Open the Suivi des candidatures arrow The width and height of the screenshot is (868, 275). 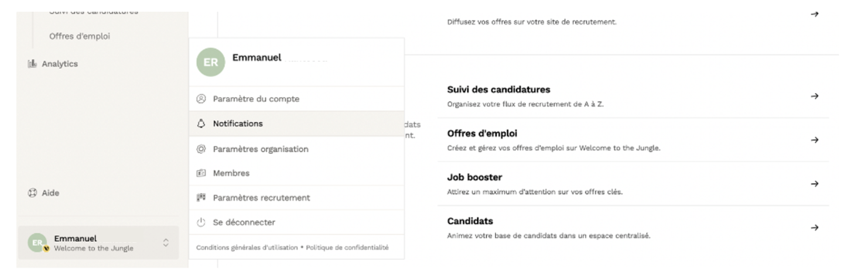(x=814, y=96)
